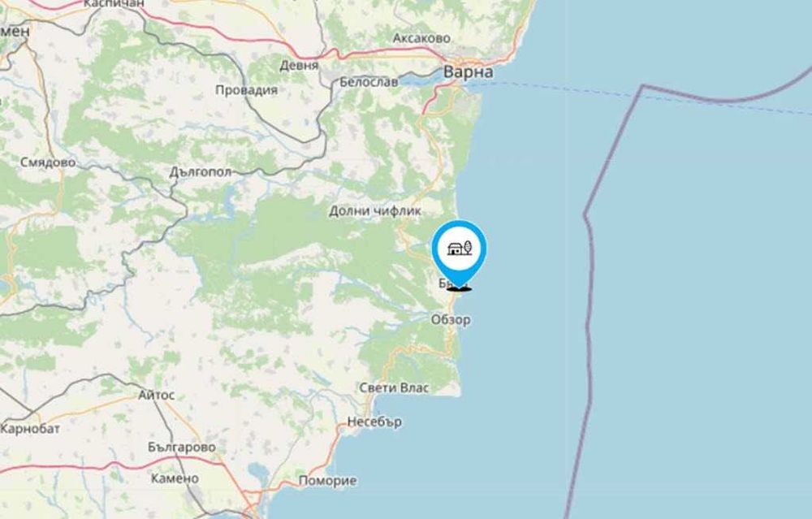Image resolution: width=812 pixels, height=519 pixels.
Task: Select the Поморие label on the coast
Action: pyautogui.click(x=328, y=481)
